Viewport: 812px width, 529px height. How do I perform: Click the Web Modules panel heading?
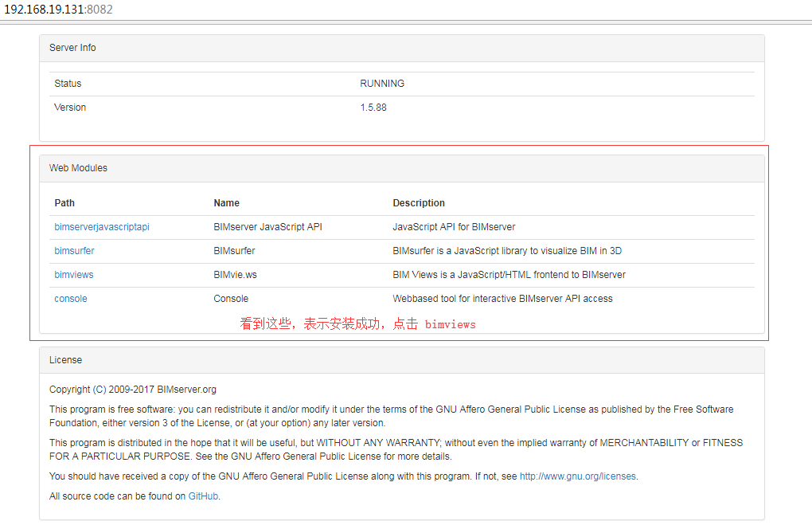click(x=78, y=168)
